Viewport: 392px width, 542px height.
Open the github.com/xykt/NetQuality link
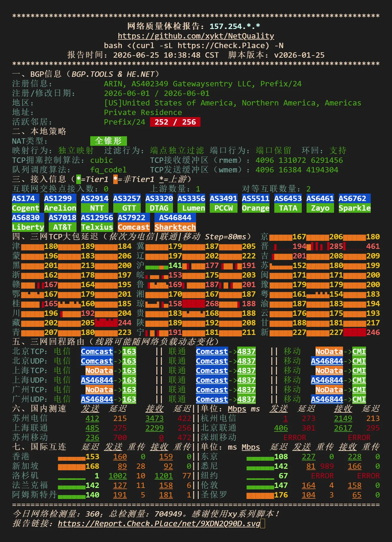pyautogui.click(x=196, y=36)
